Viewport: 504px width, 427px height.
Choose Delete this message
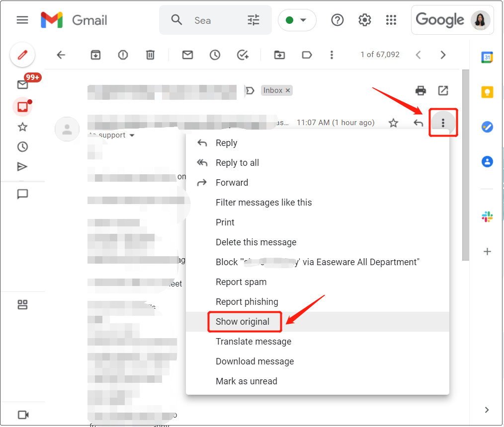point(317,242)
